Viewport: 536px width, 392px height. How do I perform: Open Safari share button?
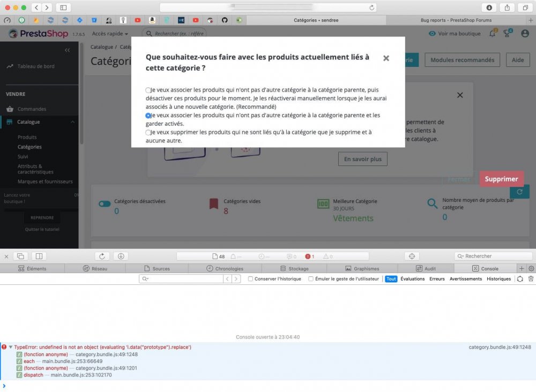[507, 7]
